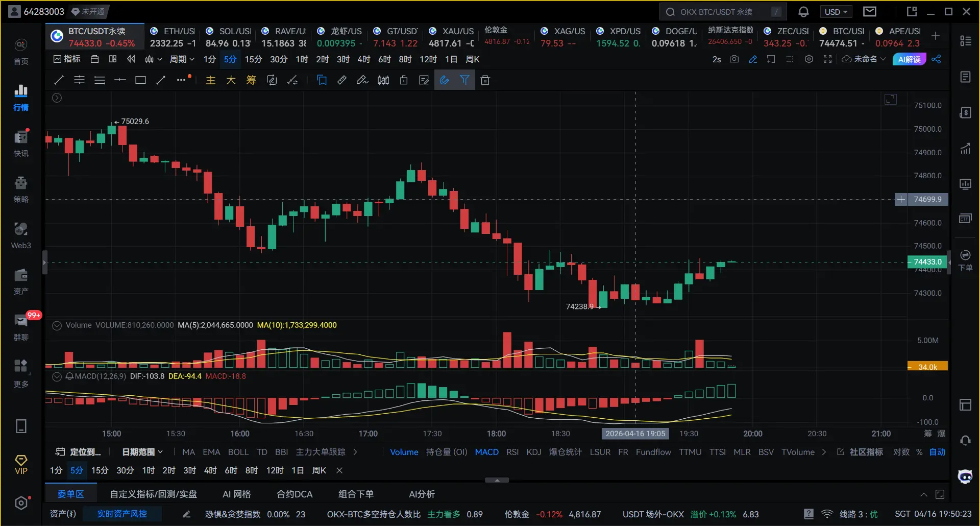Image resolution: width=980 pixels, height=526 pixels.
Task: Share the chart via share icon
Action: pos(936,59)
